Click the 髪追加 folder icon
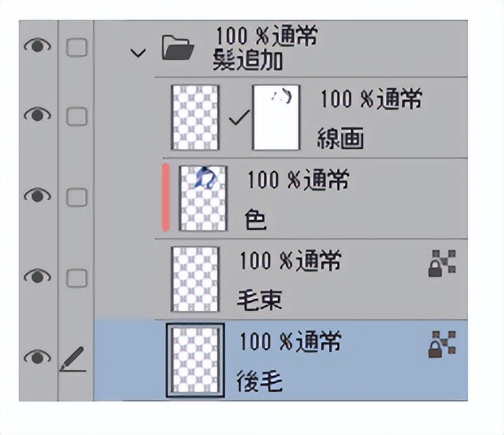 pos(178,48)
